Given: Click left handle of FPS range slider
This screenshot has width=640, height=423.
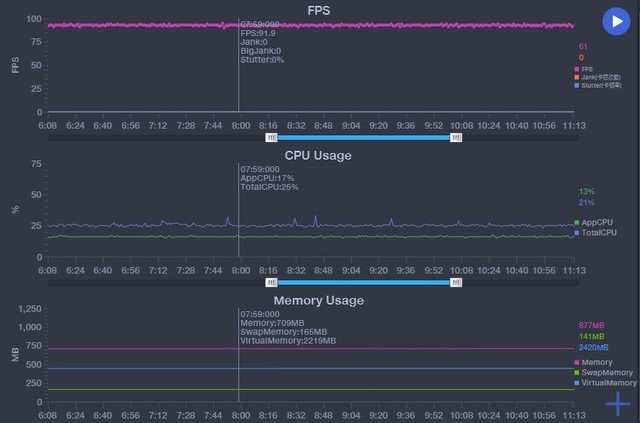Looking at the screenshot, I should click(270, 137).
